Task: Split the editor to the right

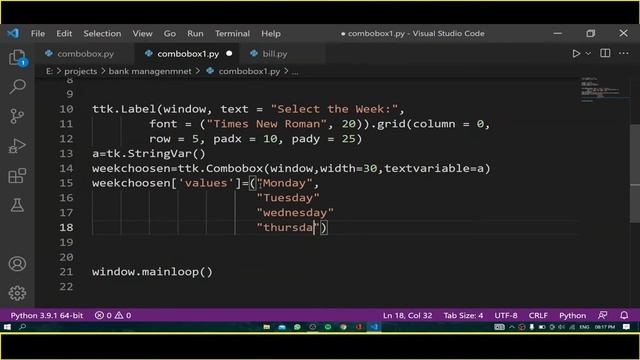Action: 605,53
